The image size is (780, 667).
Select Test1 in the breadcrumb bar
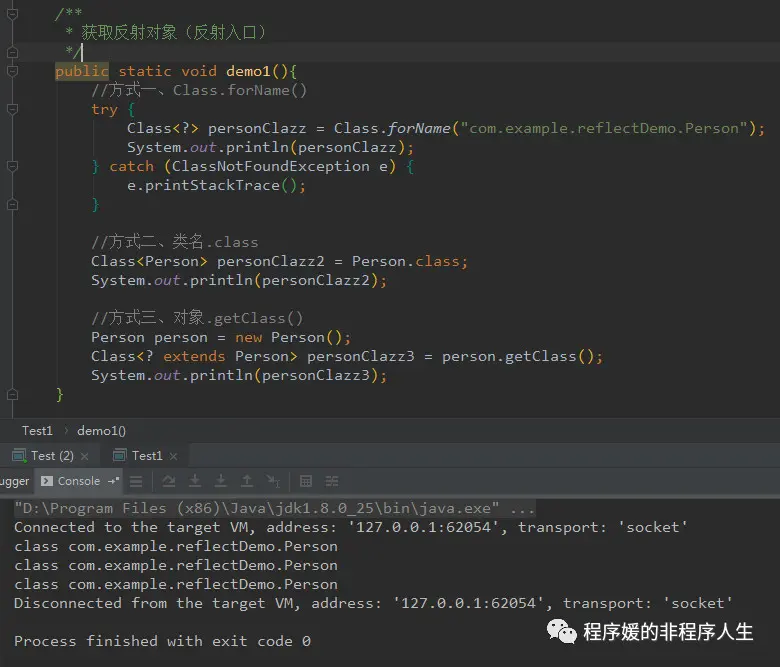coord(37,431)
